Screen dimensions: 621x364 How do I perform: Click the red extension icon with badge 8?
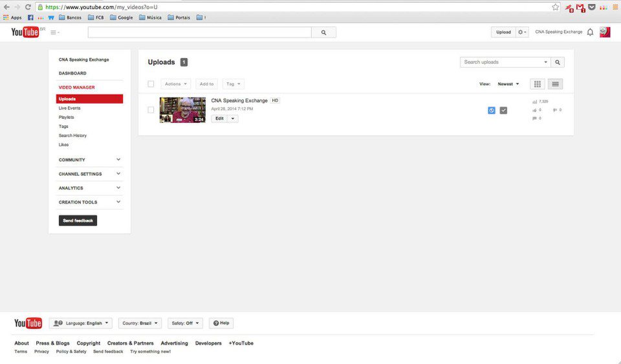(x=569, y=8)
